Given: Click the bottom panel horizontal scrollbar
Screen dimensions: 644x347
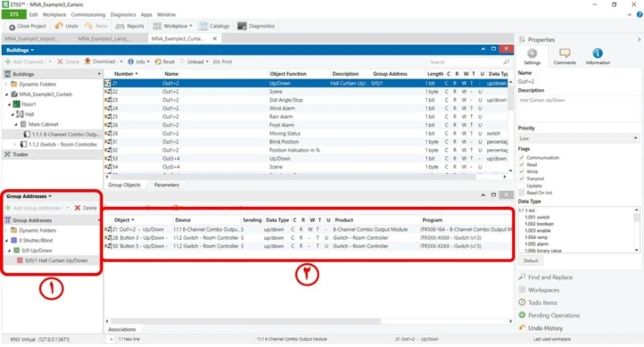Looking at the screenshot, I should 245,321.
